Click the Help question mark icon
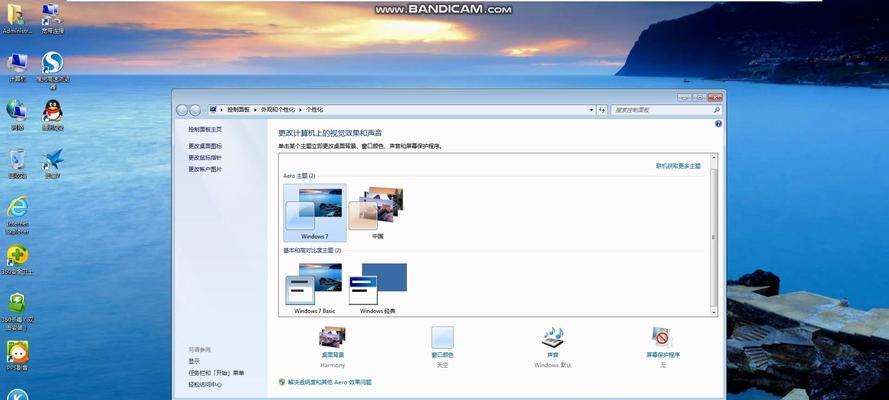Screen dimensions: 889x400 pyautogui.click(x=718, y=124)
